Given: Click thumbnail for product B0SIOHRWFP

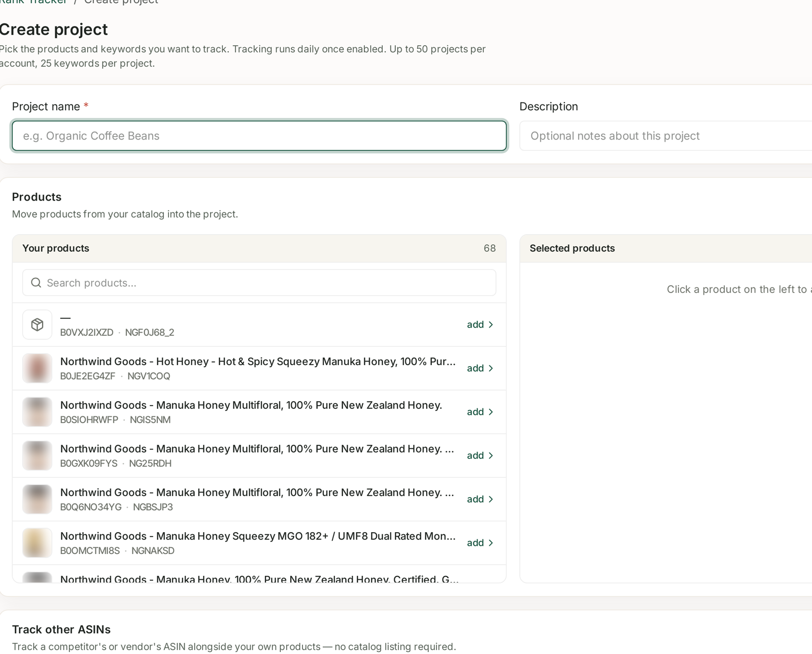Looking at the screenshot, I should click(37, 412).
